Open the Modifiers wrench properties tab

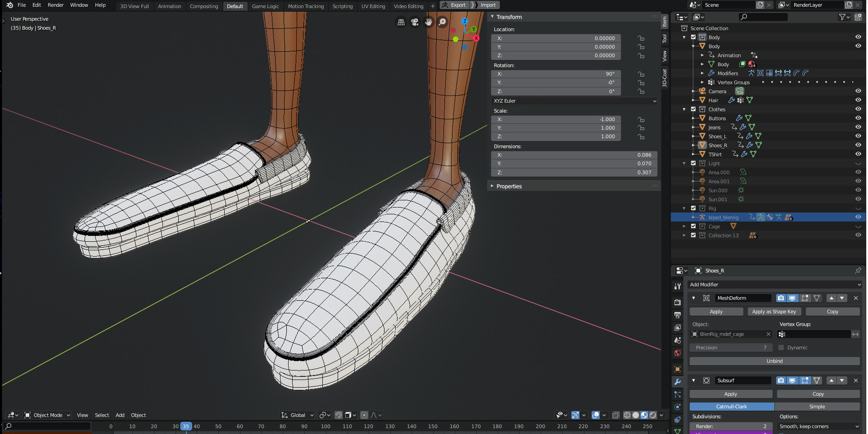678,382
